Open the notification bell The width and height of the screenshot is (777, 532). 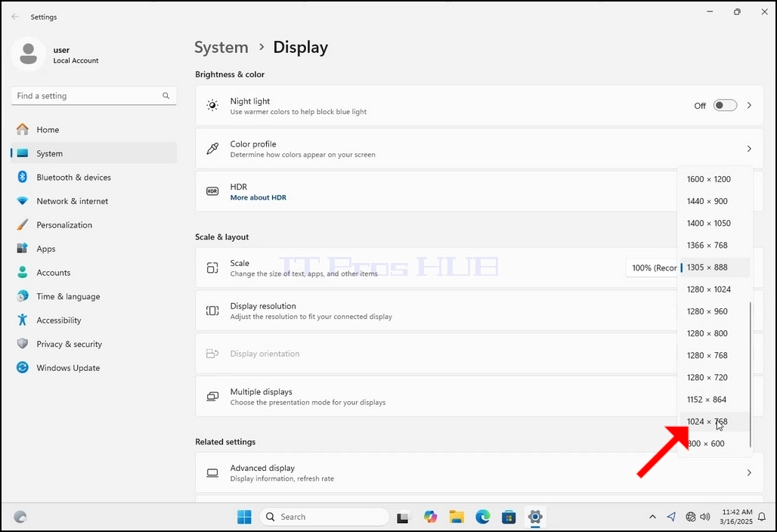[762, 517]
